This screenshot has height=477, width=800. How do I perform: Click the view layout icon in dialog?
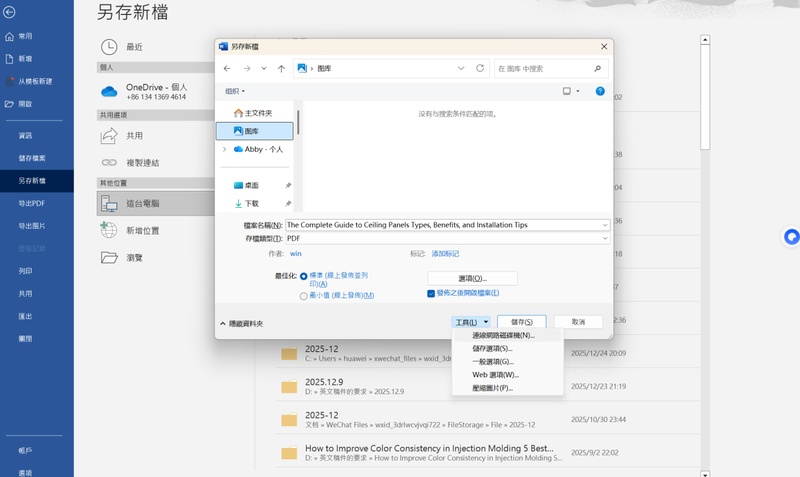(566, 91)
